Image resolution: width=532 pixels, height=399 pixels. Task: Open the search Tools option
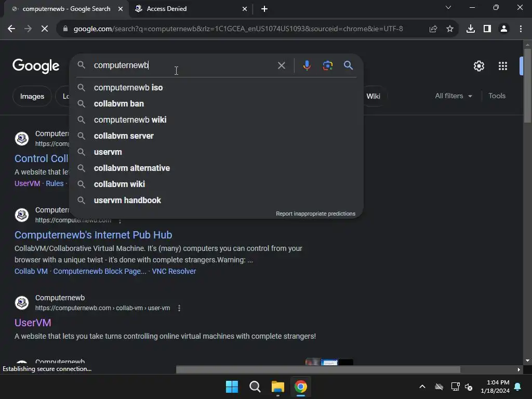click(497, 96)
